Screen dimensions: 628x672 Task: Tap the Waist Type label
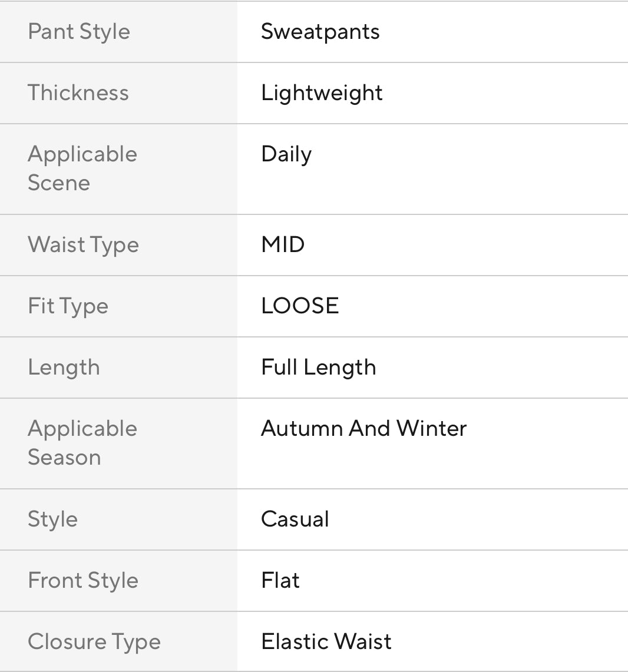pos(83,245)
